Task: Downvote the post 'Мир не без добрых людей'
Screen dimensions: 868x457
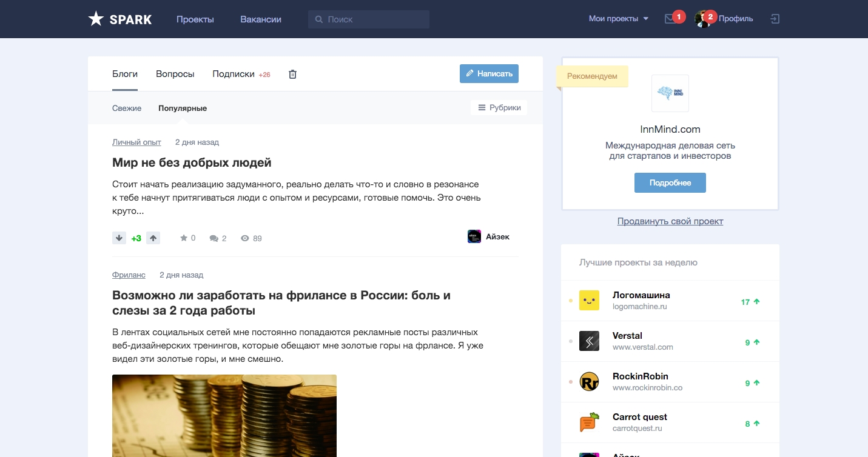Action: coord(119,238)
